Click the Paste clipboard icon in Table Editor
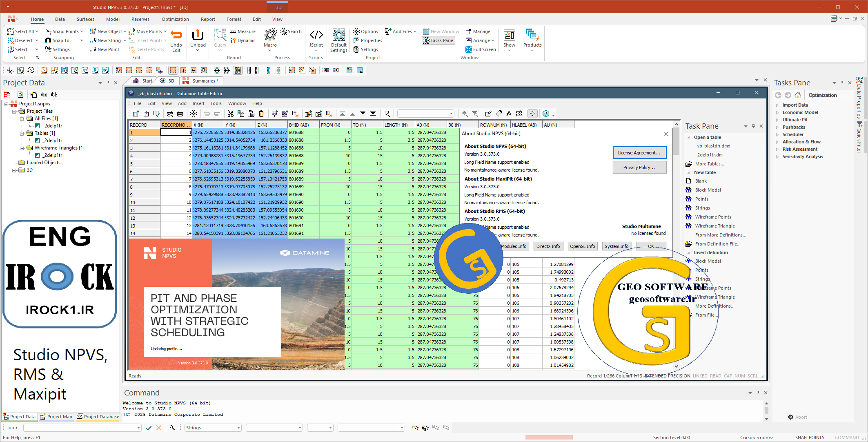This screenshot has height=442, width=868. point(251,114)
